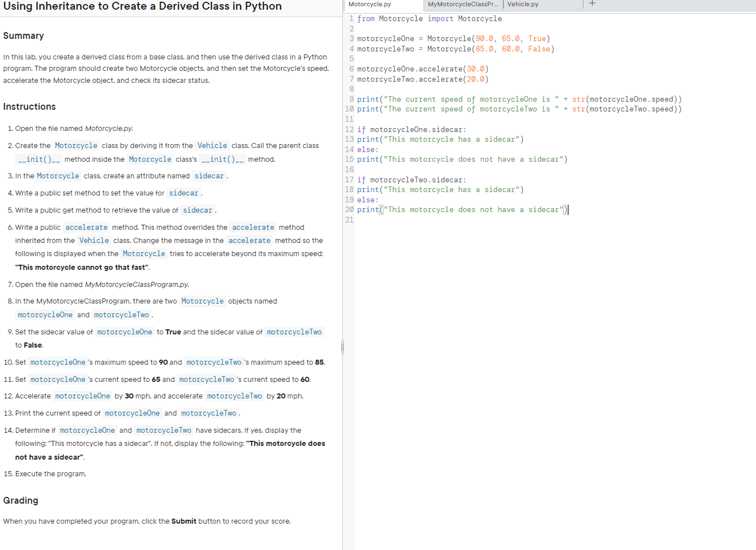Viewport: 756px width, 550px height.
Task: Click the Summary heading
Action: point(23,35)
